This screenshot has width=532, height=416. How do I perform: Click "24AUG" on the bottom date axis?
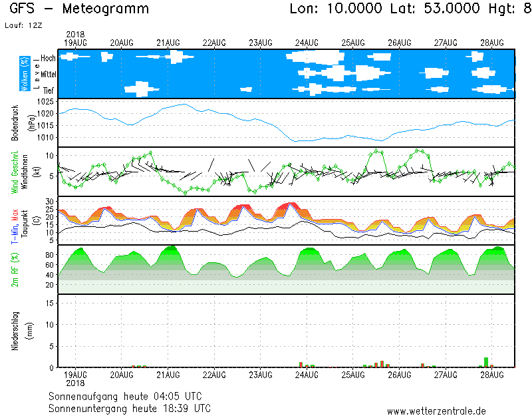307,375
